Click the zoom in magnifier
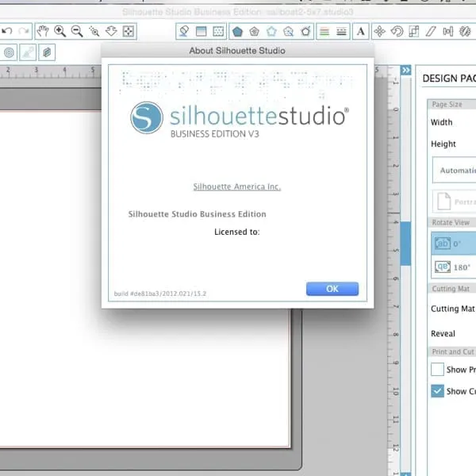This screenshot has height=476, width=476. tap(59, 31)
